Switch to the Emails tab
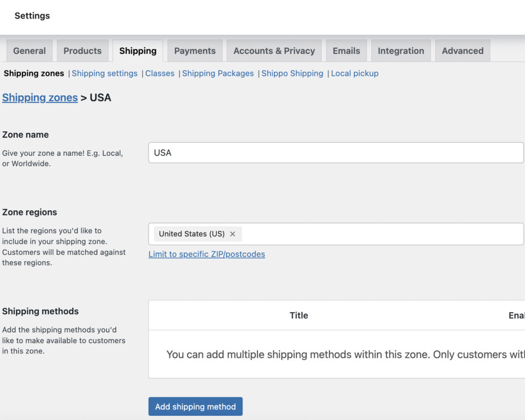 [x=346, y=51]
